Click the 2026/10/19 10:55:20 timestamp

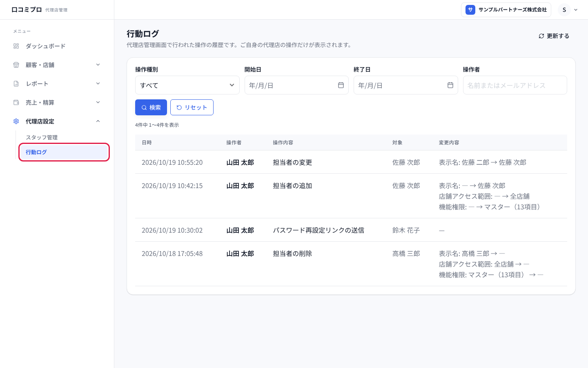pyautogui.click(x=172, y=162)
